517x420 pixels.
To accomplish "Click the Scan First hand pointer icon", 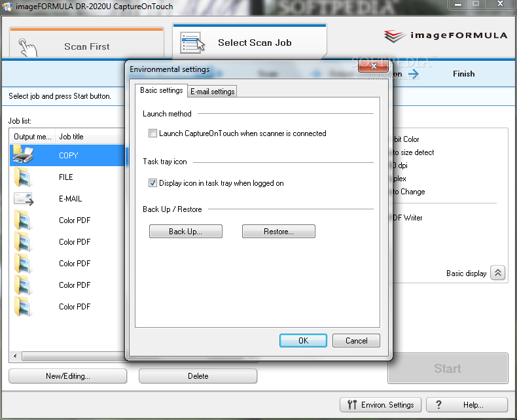I will coord(27,48).
